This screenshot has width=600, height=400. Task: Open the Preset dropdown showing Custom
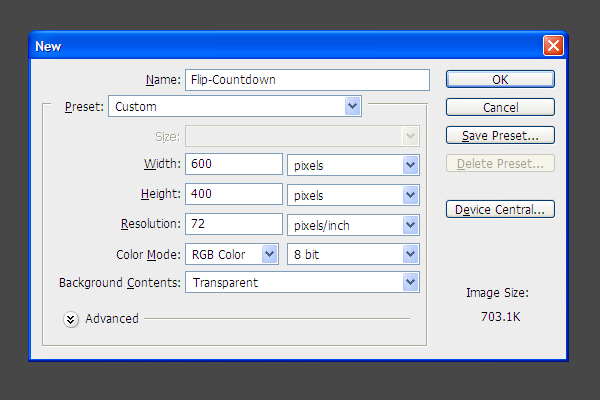tap(235, 106)
